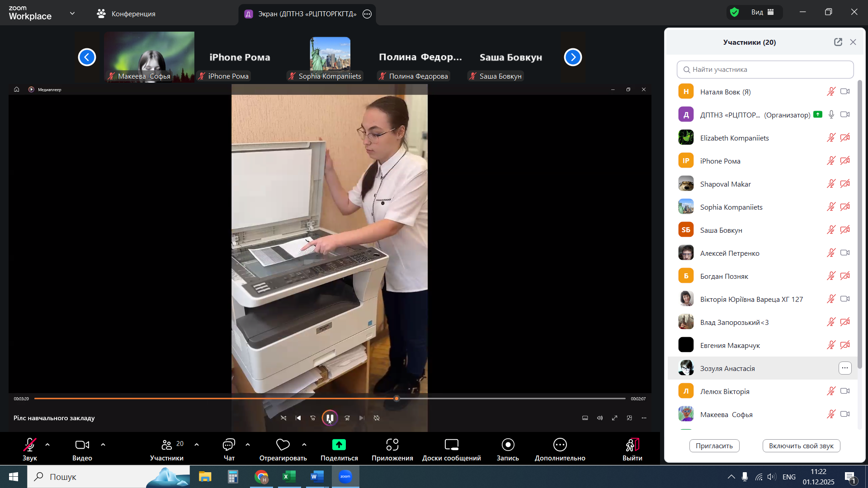Viewport: 868px width, 488px height.
Task: Click Включить свой звук button
Action: (x=801, y=446)
